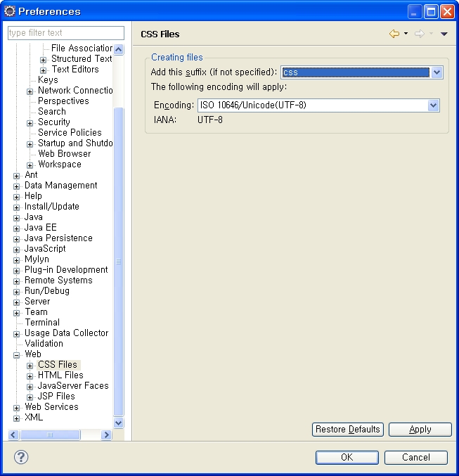Screen dimensions: 459x476
Task: Click the Eclipse icon in title bar
Action: coord(10,11)
